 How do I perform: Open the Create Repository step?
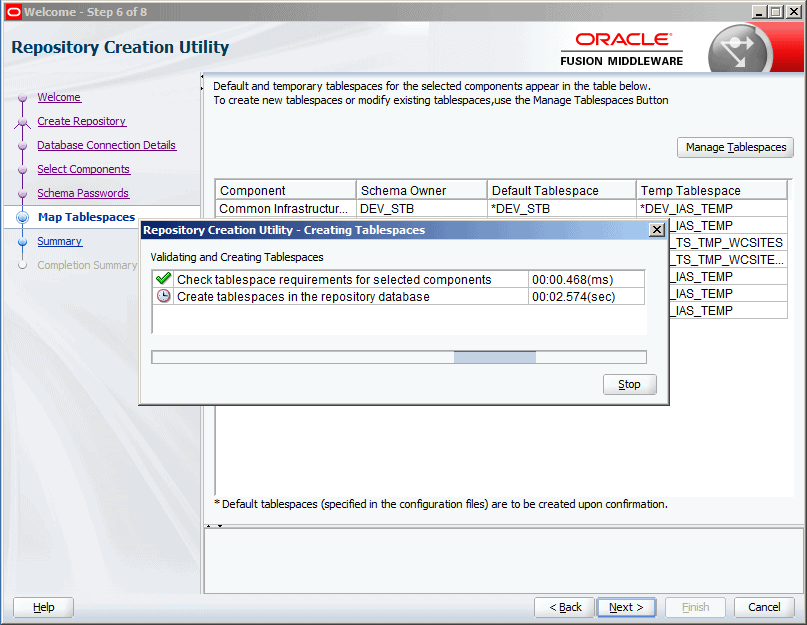81,121
